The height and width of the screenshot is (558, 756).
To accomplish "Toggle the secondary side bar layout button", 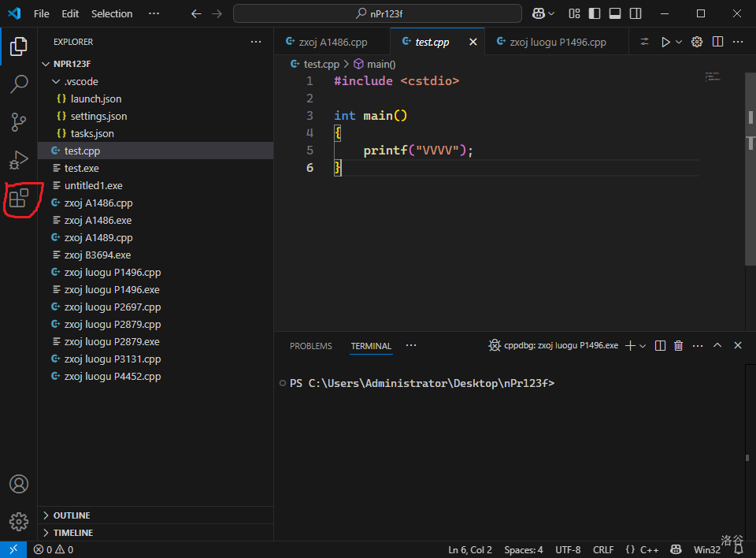I will (635, 13).
